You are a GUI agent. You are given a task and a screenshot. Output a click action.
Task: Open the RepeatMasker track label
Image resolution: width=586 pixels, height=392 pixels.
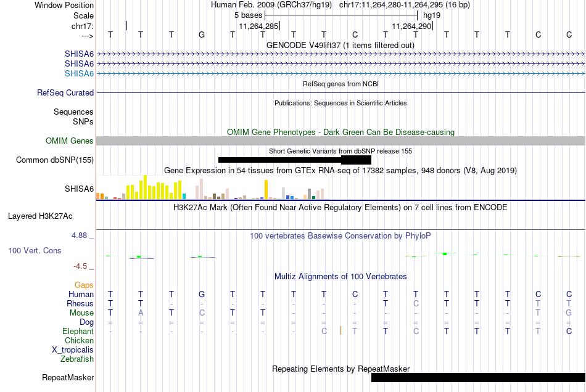(x=68, y=377)
